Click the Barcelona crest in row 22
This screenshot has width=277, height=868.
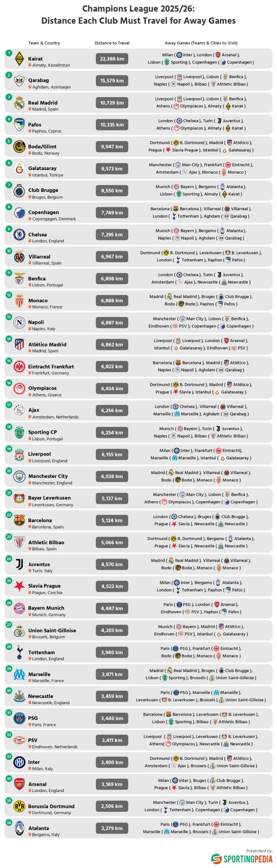[x=19, y=520]
